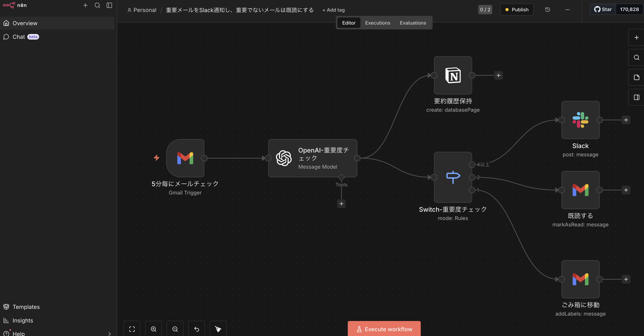
Task: Toggle the left sidebar panel
Action: pyautogui.click(x=109, y=5)
